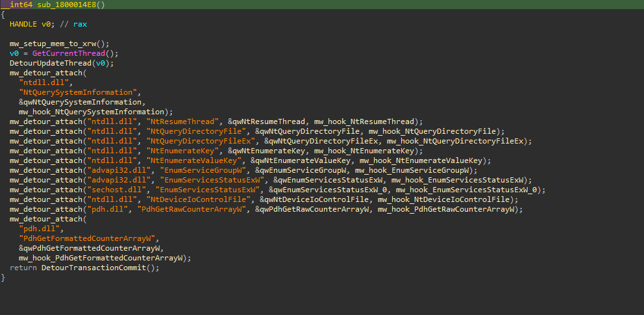Image resolution: width=644 pixels, height=315 pixels.
Task: Open the mw_setup_mem_to_xrw function call
Action: [x=53, y=44]
